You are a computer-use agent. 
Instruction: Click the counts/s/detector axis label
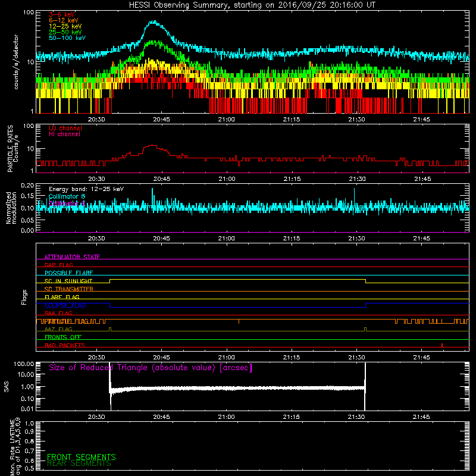[x=16, y=62]
